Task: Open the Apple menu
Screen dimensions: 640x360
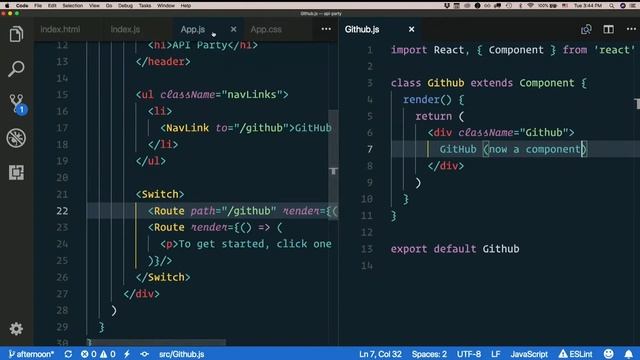Action: [x=7, y=6]
